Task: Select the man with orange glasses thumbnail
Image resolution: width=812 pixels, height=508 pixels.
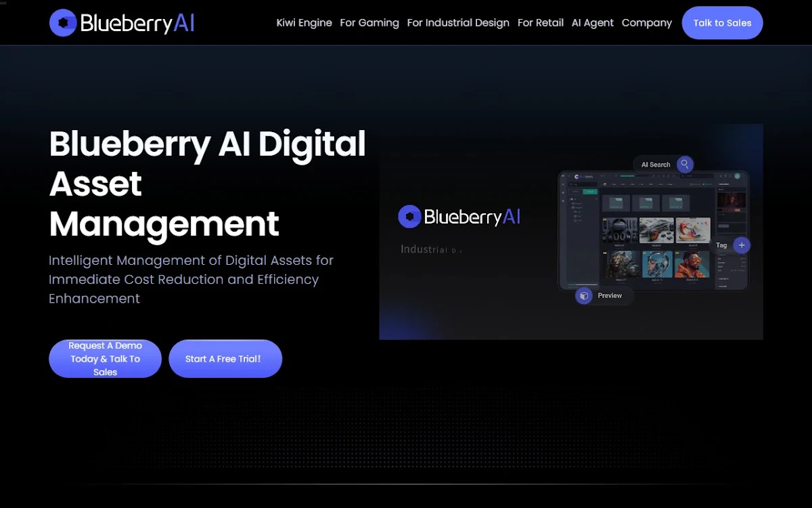Action: (692, 264)
